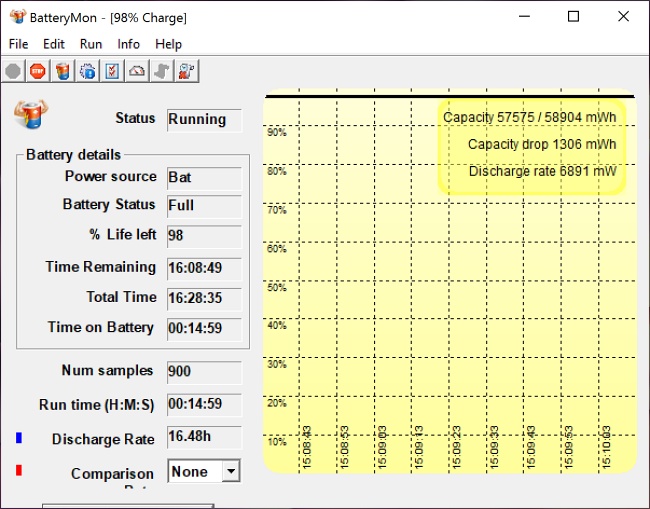Screen dimensions: 650x509
Task: Click the 15:09:43 time label on the chart
Action: [531, 447]
